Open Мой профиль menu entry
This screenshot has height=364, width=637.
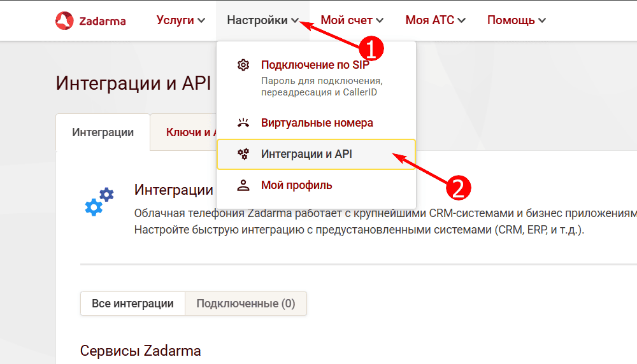297,185
